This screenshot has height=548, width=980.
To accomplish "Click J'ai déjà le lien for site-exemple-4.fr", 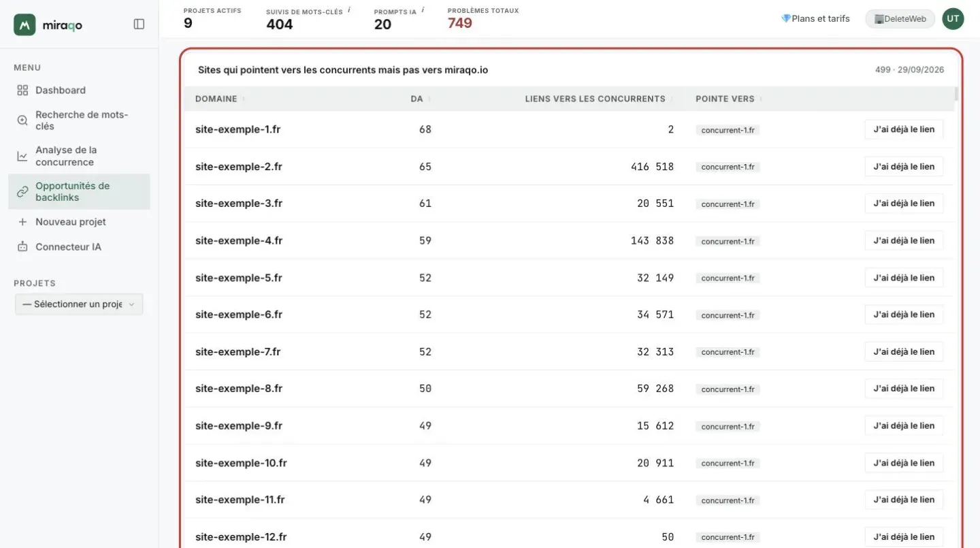I will coord(904,240).
